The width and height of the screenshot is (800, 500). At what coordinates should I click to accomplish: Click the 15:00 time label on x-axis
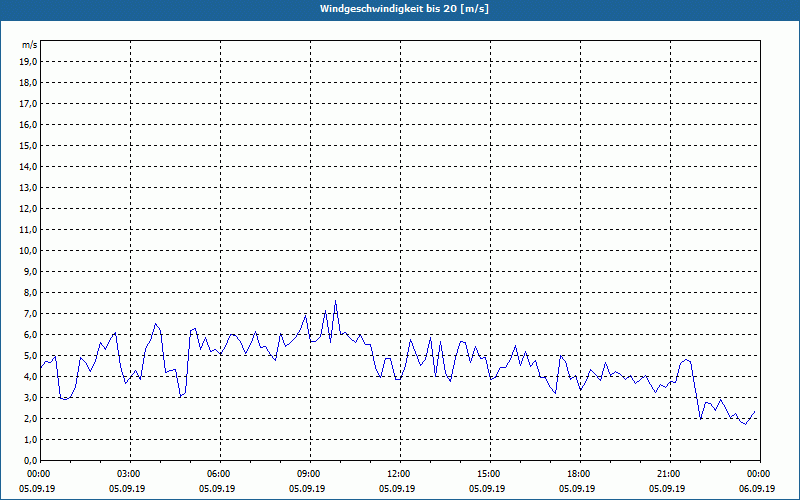(x=491, y=474)
